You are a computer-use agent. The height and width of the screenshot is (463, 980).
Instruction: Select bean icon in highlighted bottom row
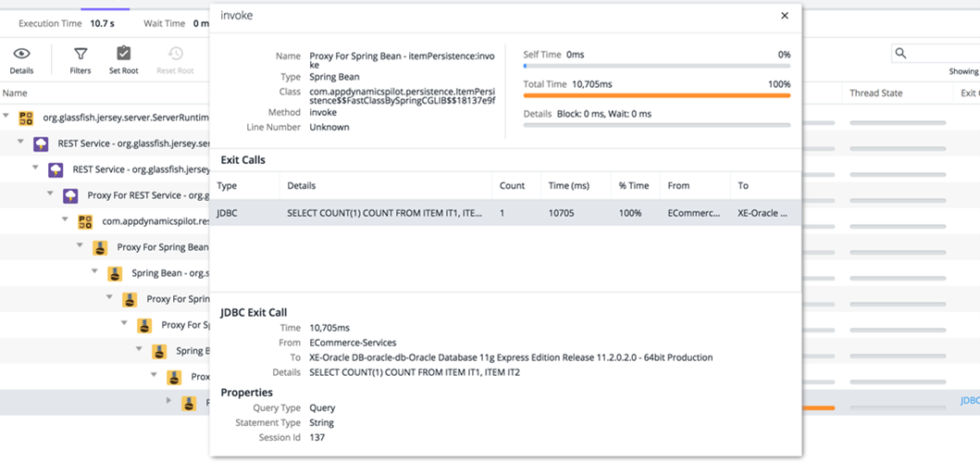[x=189, y=404]
